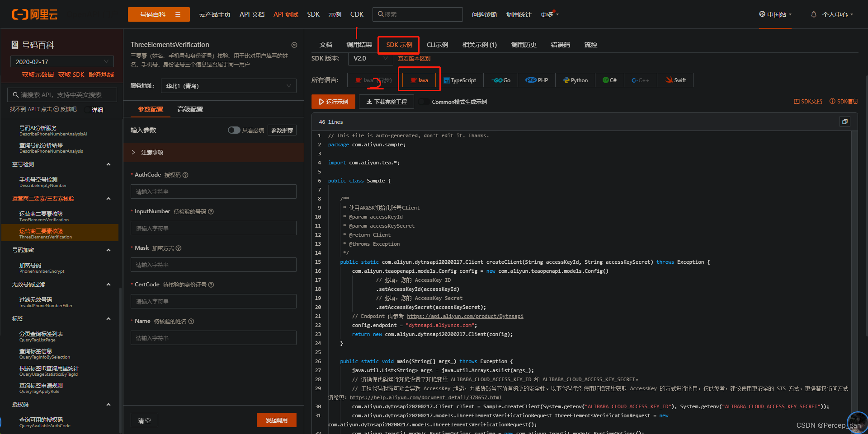Screen dimensions: 868x434
Task: Select the Python language option
Action: click(x=576, y=80)
